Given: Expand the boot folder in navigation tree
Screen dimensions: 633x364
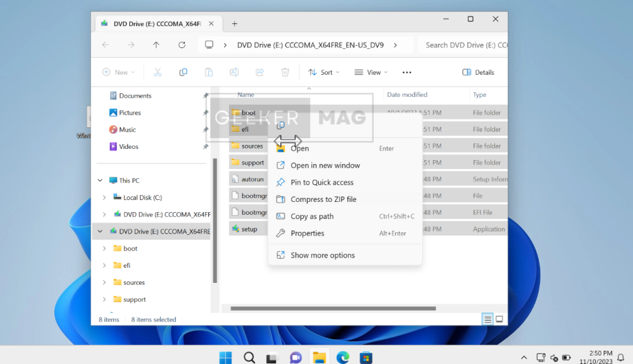Looking at the screenshot, I should point(104,249).
